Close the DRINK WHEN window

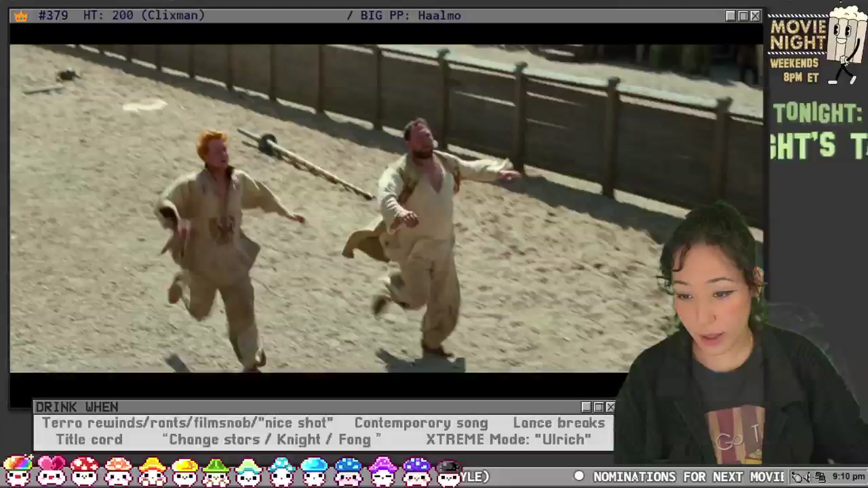(x=610, y=407)
